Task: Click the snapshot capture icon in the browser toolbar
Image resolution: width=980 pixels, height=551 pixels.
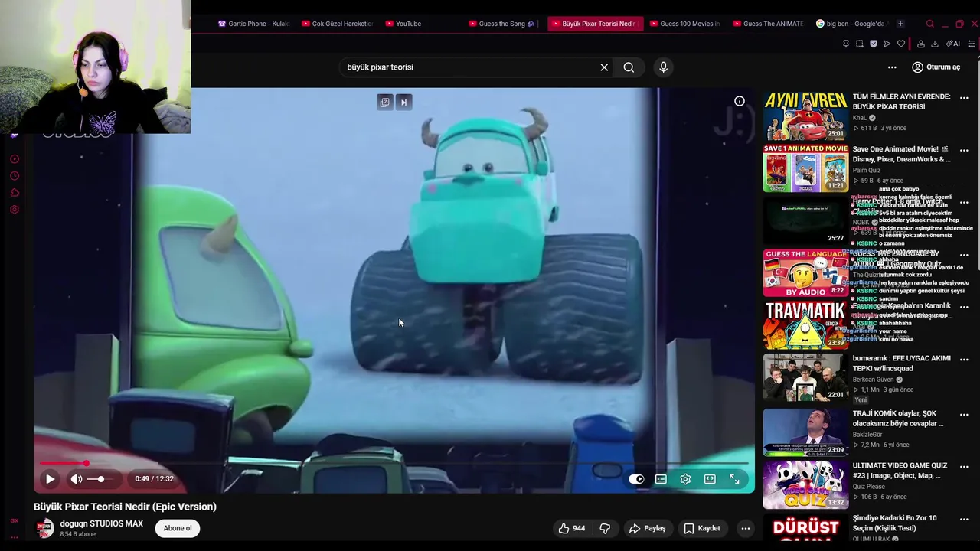Action: pos(859,44)
